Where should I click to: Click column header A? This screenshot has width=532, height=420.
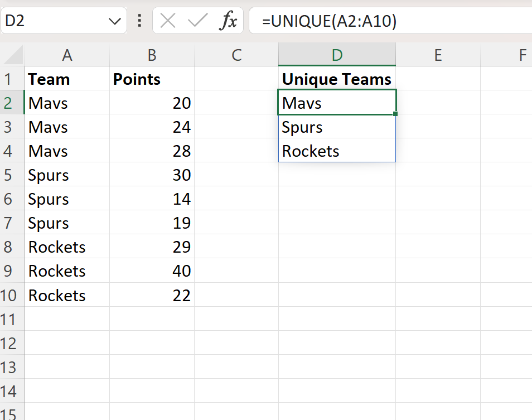tap(67, 55)
